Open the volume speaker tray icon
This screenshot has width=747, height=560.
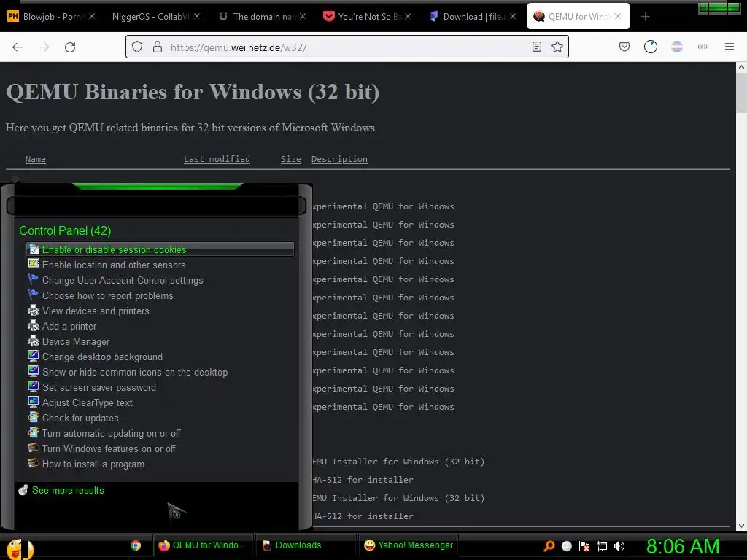pyautogui.click(x=619, y=546)
